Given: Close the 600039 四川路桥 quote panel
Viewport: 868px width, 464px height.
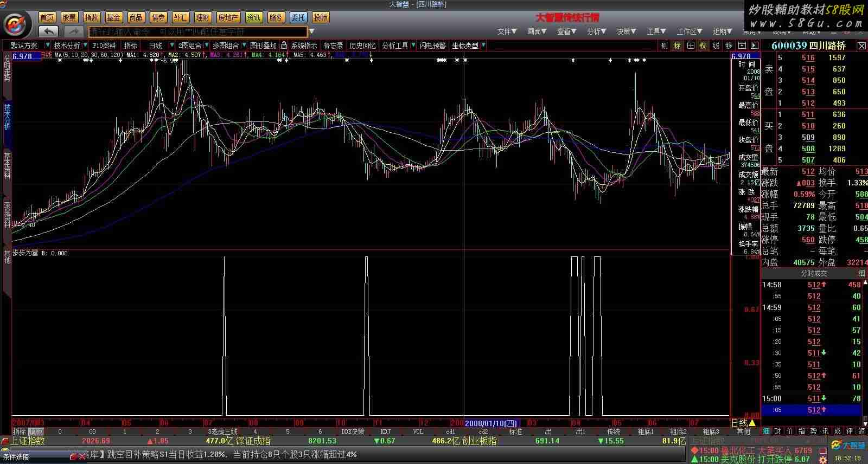Looking at the screenshot, I should [861, 46].
